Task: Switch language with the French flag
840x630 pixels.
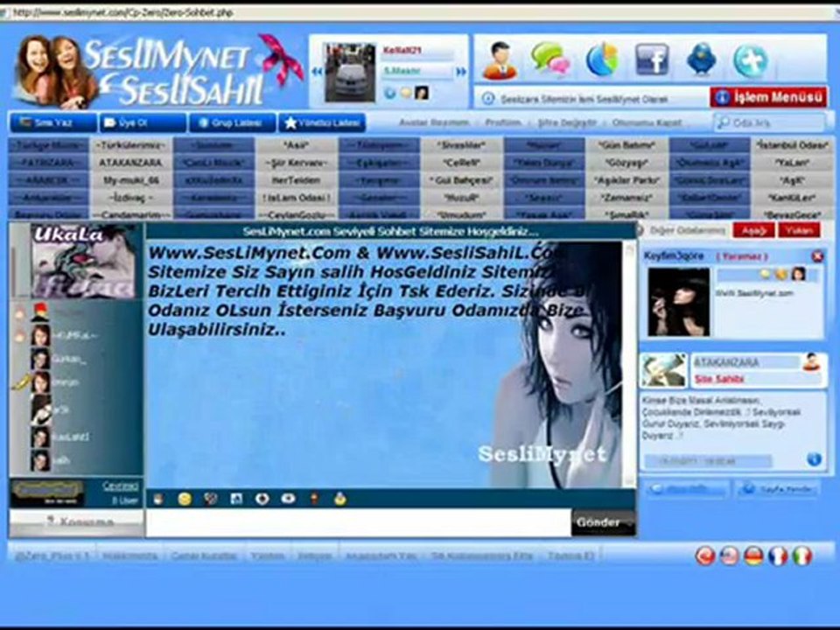Action: [777, 556]
